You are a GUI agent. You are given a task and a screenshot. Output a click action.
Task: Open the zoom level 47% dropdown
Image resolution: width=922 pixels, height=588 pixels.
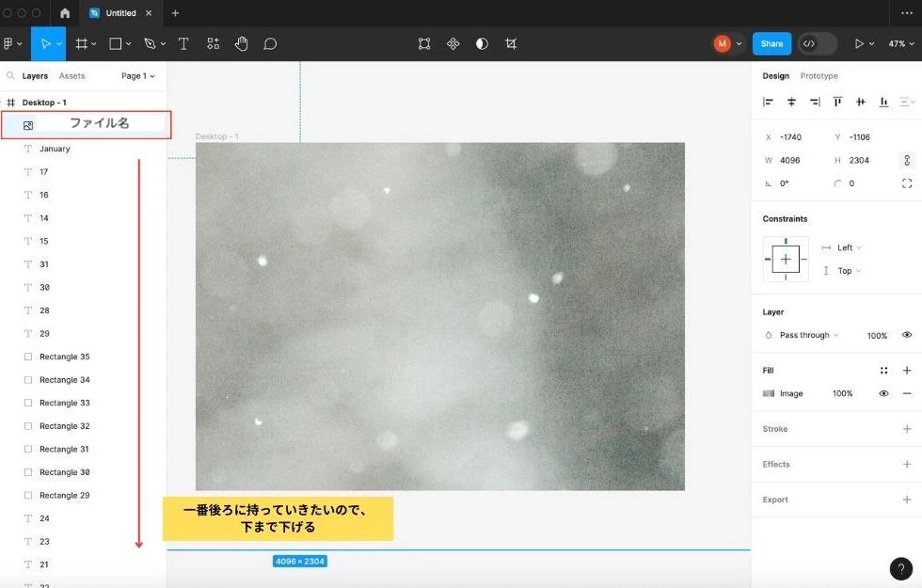[901, 43]
